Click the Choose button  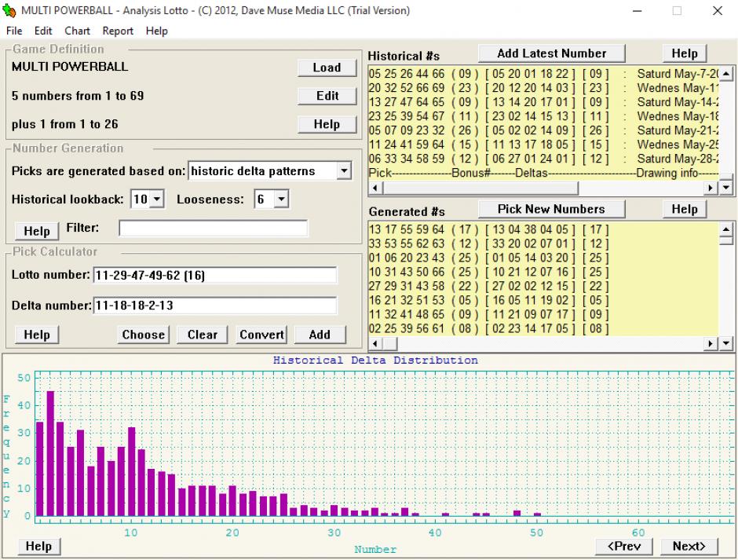(x=143, y=335)
